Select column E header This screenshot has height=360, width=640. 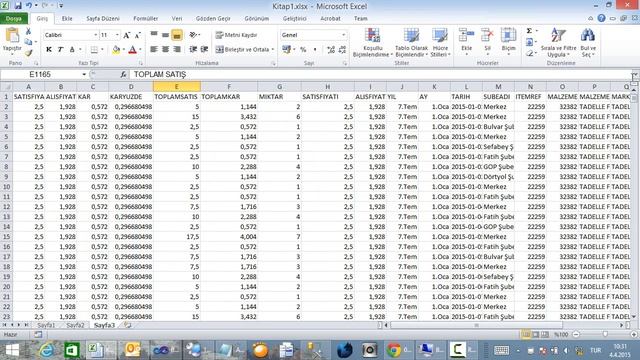tap(176, 87)
